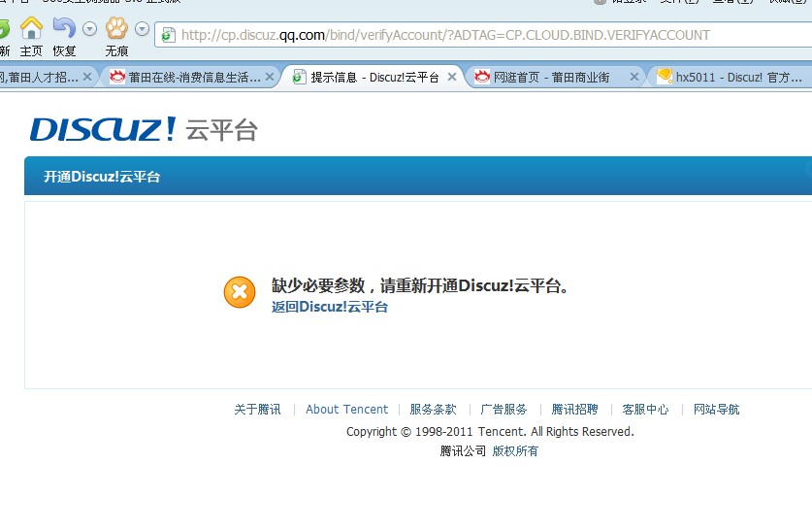Click the orange error X icon
Screen dimensions: 812x530
point(240,292)
